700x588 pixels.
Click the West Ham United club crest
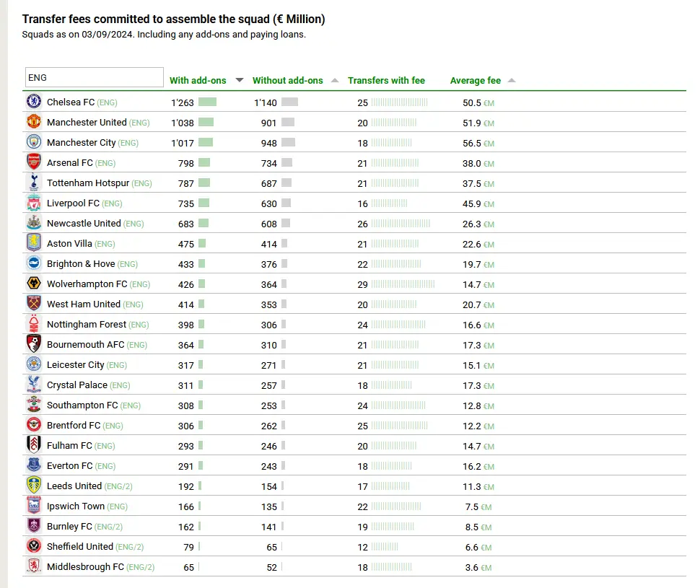[x=33, y=303]
